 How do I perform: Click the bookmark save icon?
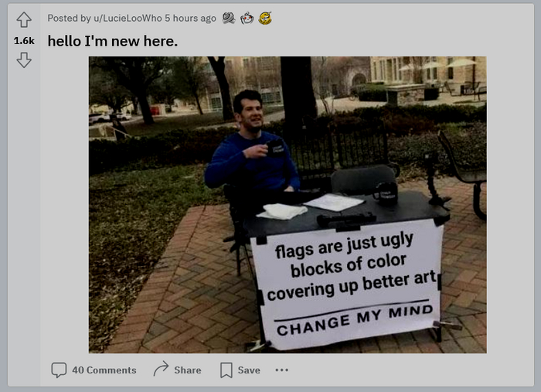[226, 370]
